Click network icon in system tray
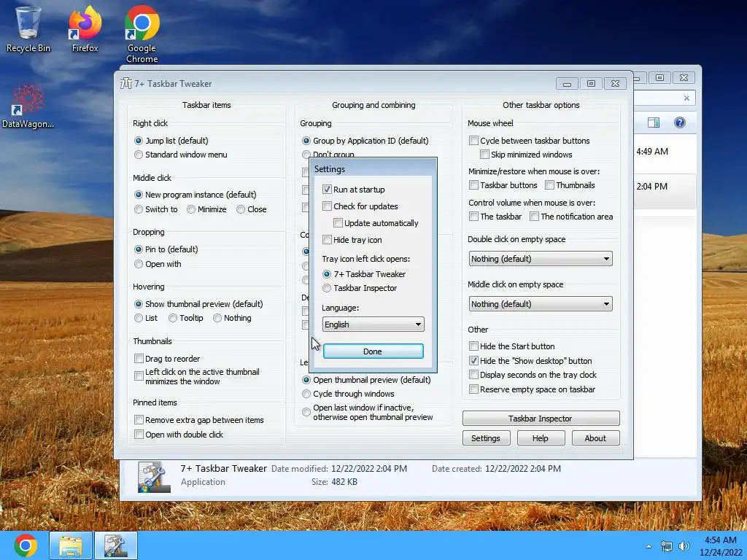Screen dimensions: 747x560 pyautogui.click(x=667, y=546)
